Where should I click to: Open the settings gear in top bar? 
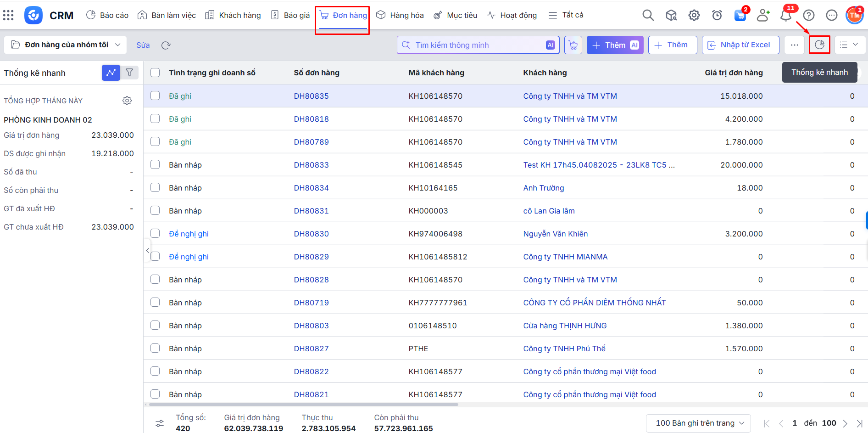point(694,16)
